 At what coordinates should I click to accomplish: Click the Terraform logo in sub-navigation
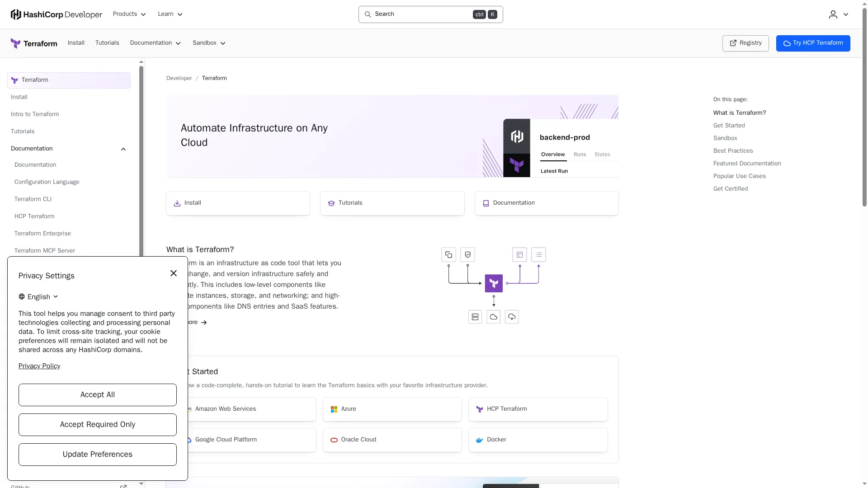click(x=34, y=43)
